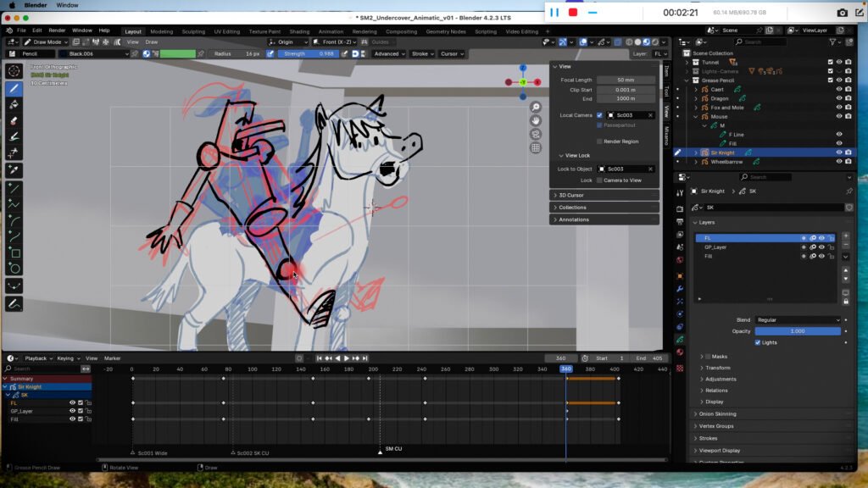Select the Polyline tool
Image resolution: width=868 pixels, height=488 pixels.
pos(14,205)
